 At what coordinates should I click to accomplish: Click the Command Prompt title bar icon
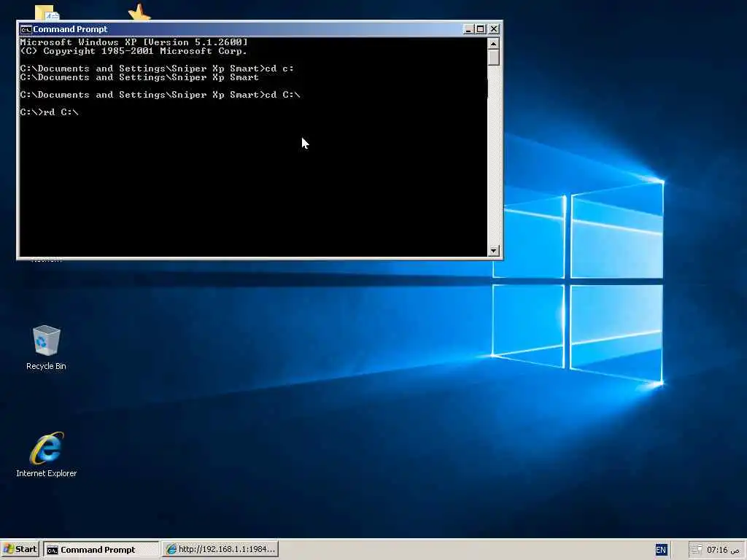coord(26,29)
